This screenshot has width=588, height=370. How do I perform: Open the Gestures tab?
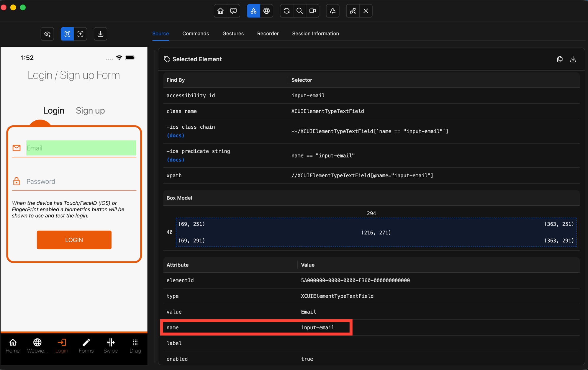coord(233,34)
